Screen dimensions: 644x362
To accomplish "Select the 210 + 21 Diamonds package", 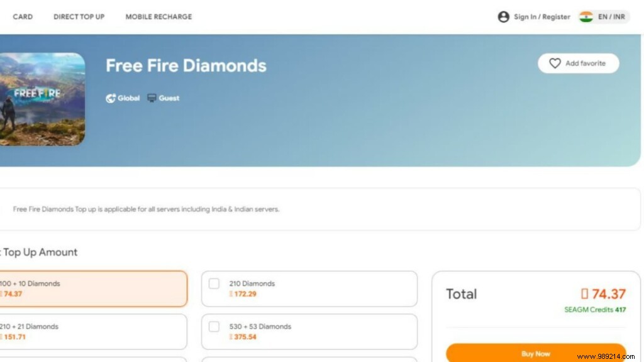I will click(88, 331).
